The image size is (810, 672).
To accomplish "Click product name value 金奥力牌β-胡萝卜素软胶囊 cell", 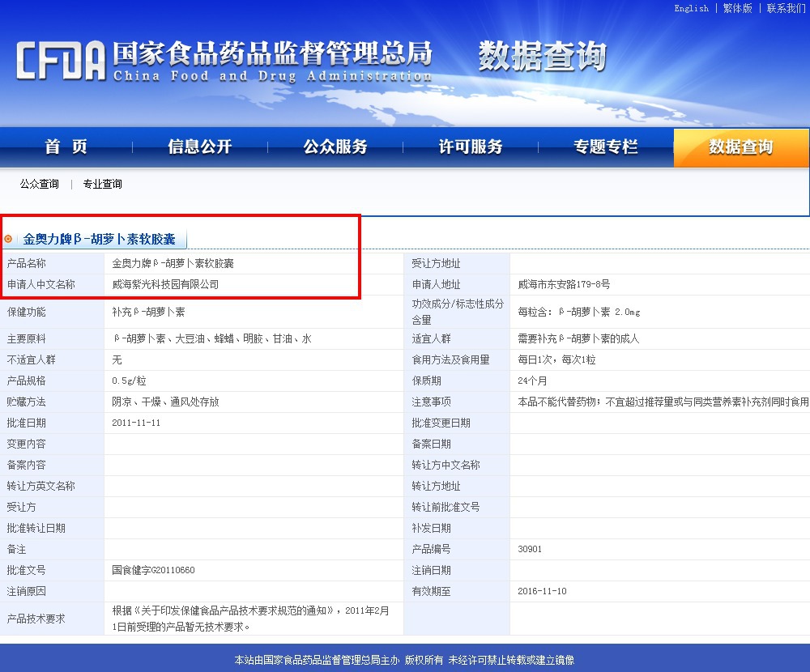I will (173, 263).
